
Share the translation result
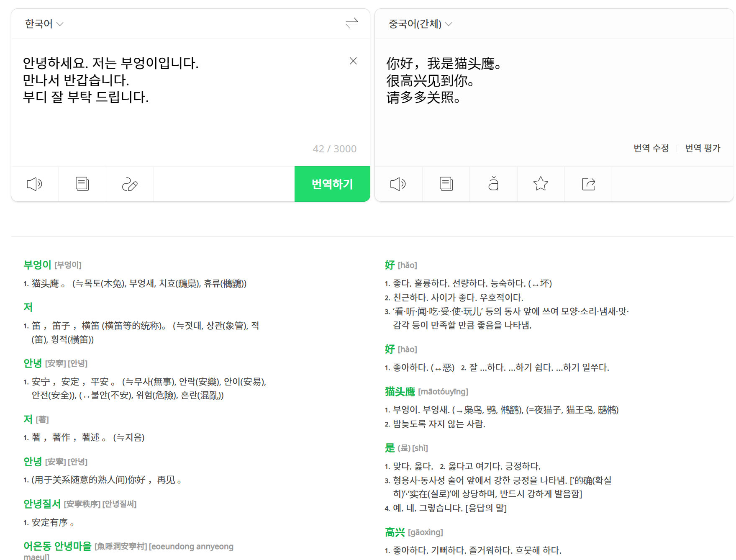click(588, 184)
